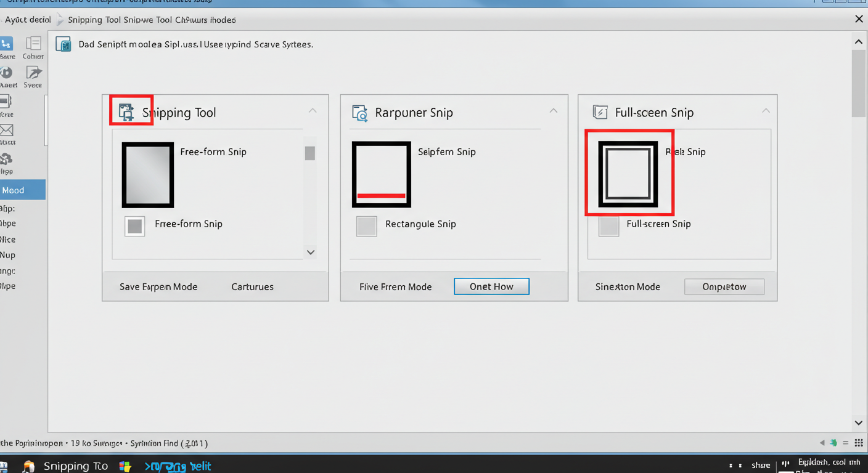The width and height of the screenshot is (868, 473).
Task: Click Five Frem Mode
Action: [x=395, y=286]
